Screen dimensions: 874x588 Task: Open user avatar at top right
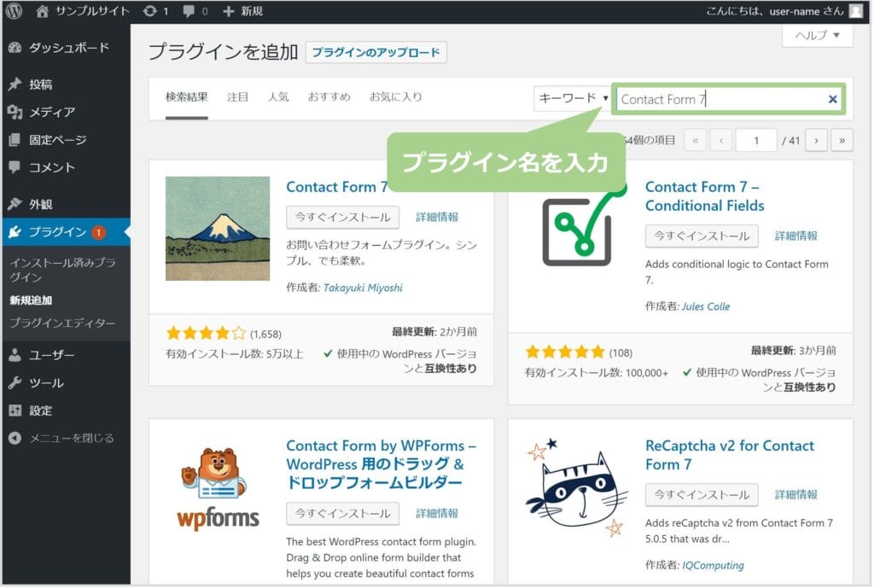point(855,11)
